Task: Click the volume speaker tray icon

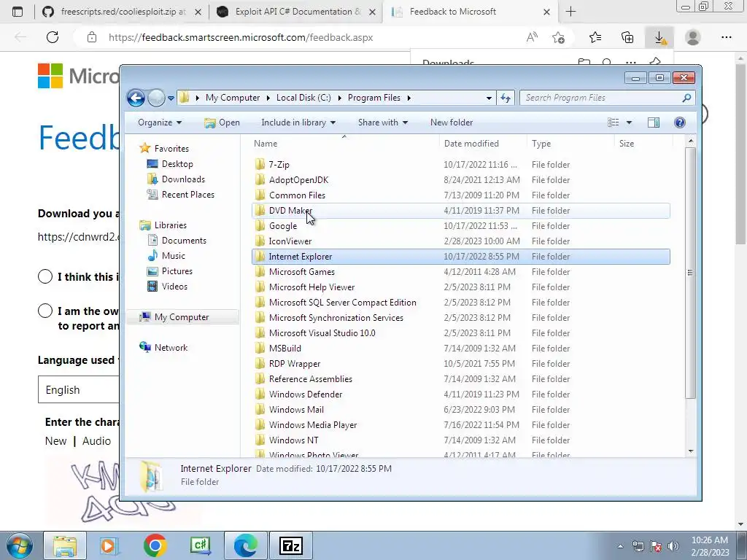Action: tap(673, 546)
